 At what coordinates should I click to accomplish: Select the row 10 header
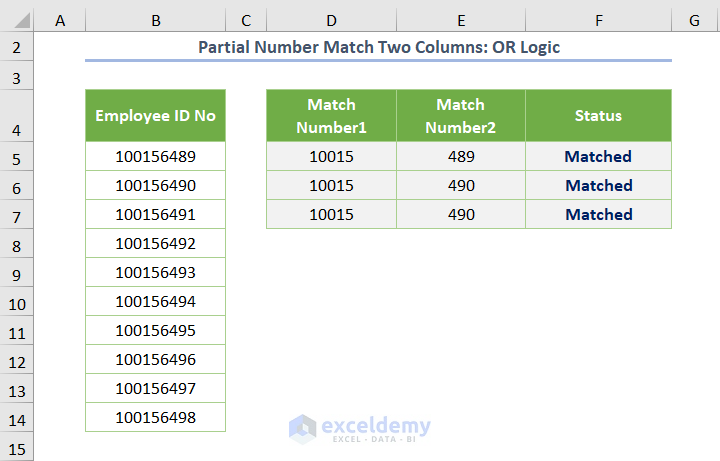18,302
